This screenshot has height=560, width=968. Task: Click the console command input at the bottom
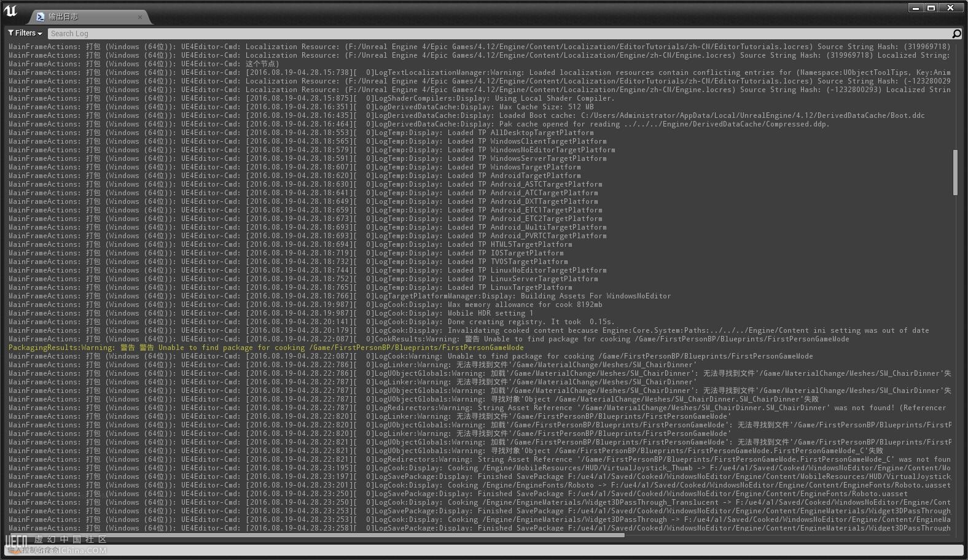[x=484, y=550]
